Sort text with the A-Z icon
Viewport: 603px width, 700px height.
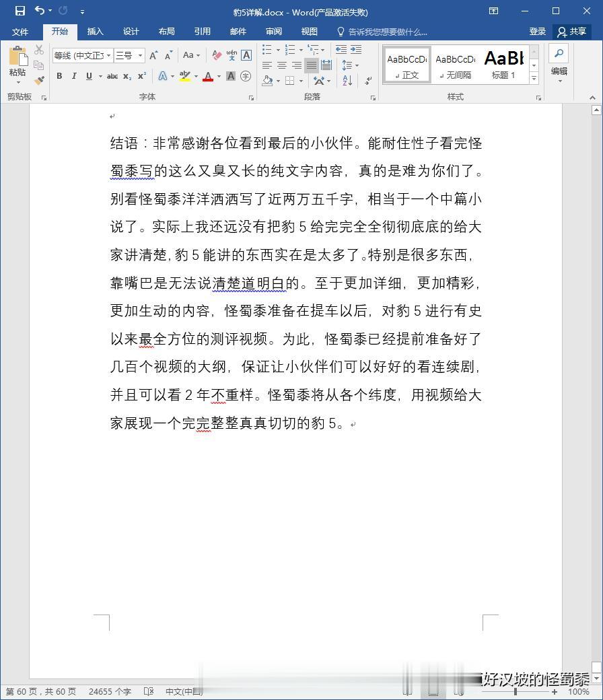click(347, 80)
